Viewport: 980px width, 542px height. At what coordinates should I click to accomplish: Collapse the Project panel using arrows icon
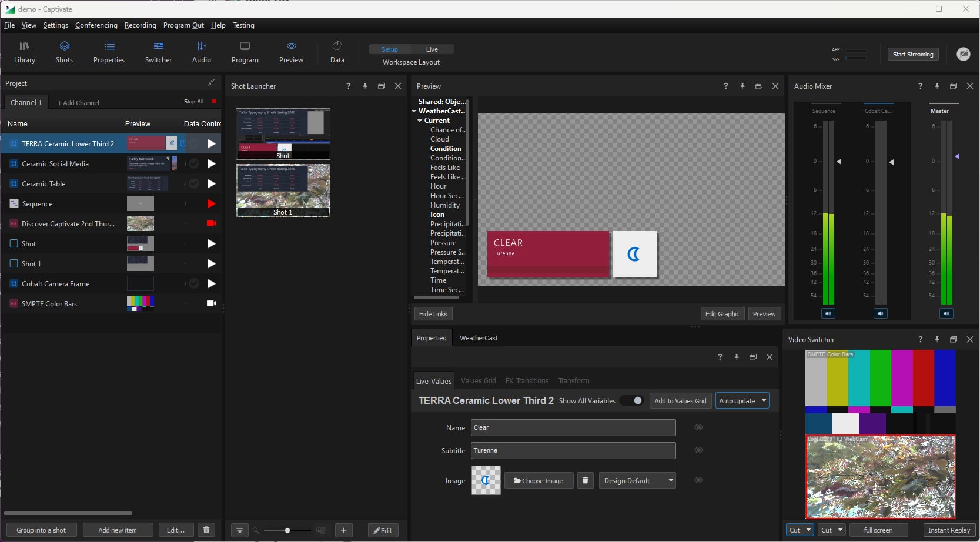click(211, 83)
